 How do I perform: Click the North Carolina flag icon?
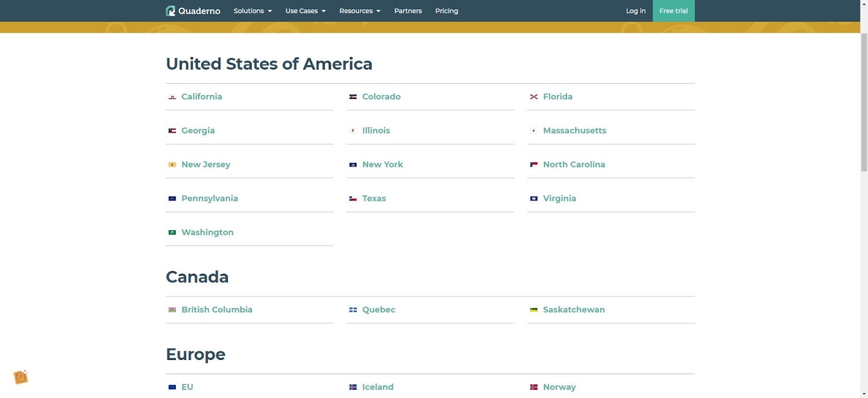(534, 165)
